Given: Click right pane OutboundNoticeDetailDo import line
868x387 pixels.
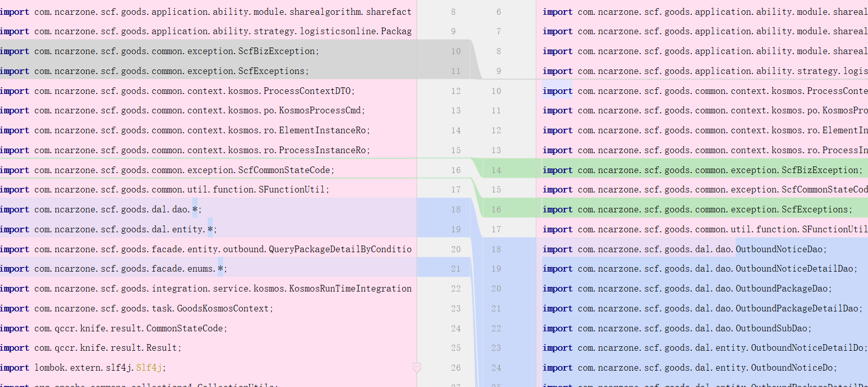Looking at the screenshot, I should click(x=705, y=348).
